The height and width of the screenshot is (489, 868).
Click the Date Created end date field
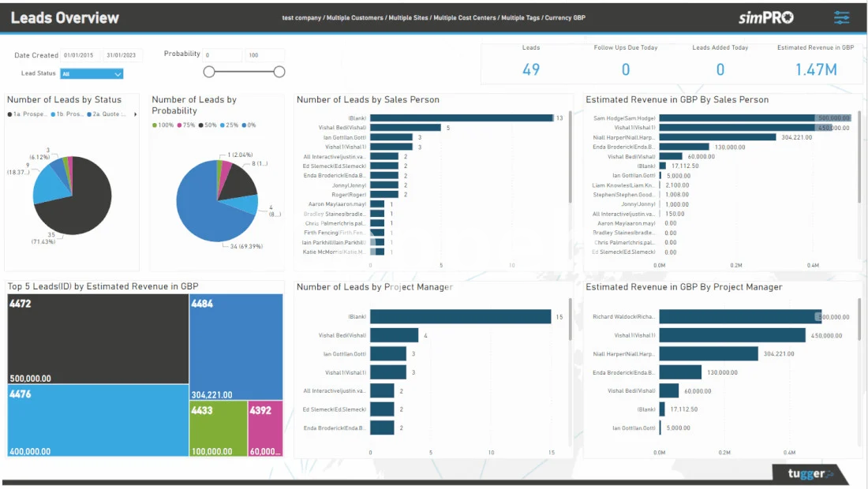122,55
